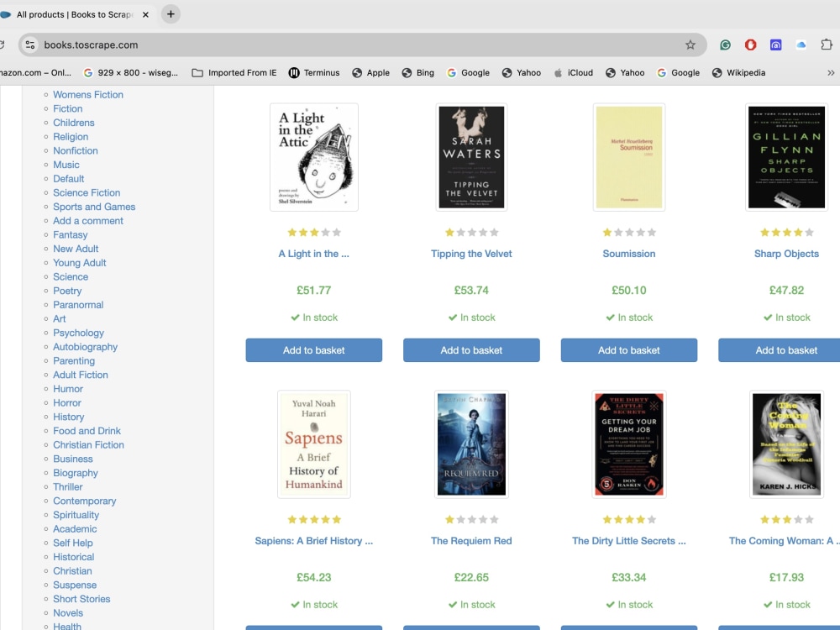Image resolution: width=840 pixels, height=630 pixels.
Task: Browse the Contemporary category
Action: point(85,501)
